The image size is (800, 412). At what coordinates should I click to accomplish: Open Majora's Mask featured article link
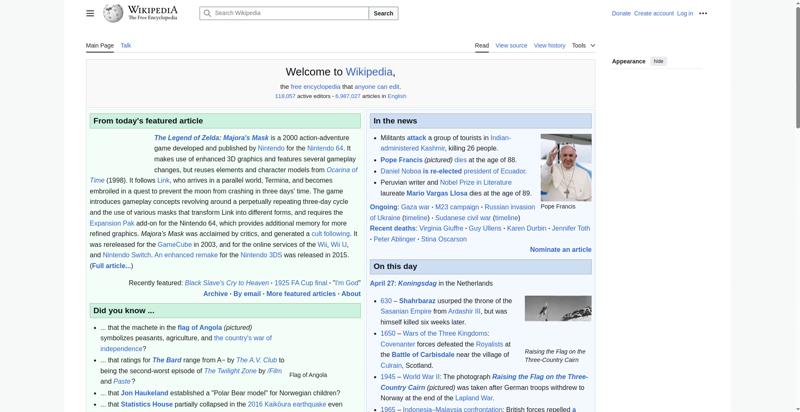coord(211,138)
